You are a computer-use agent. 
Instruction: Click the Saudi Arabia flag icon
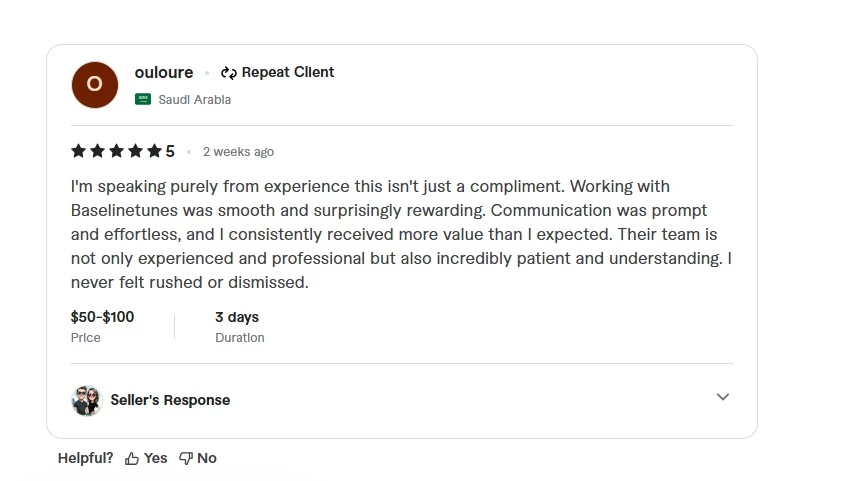pos(143,99)
